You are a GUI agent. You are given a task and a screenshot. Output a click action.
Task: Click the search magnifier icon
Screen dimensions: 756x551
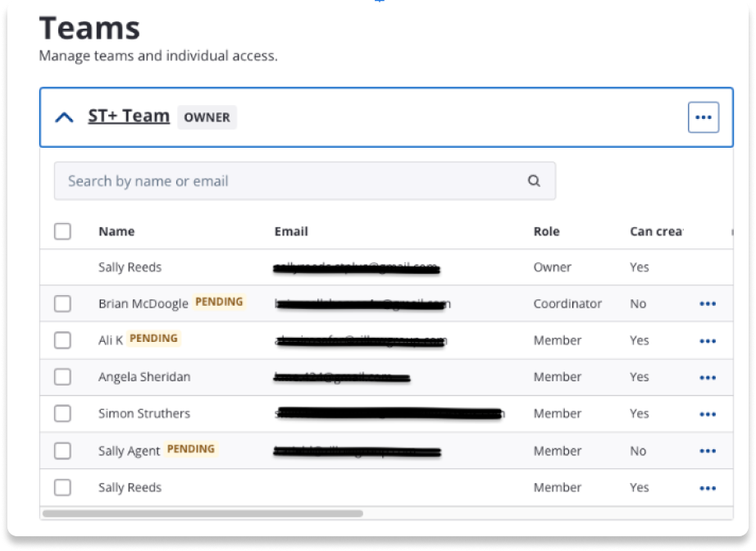click(534, 181)
